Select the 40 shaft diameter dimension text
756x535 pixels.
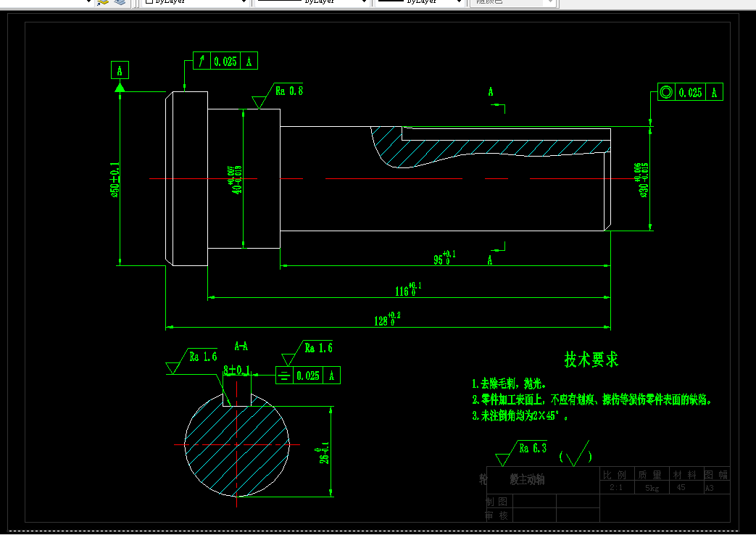point(236,180)
